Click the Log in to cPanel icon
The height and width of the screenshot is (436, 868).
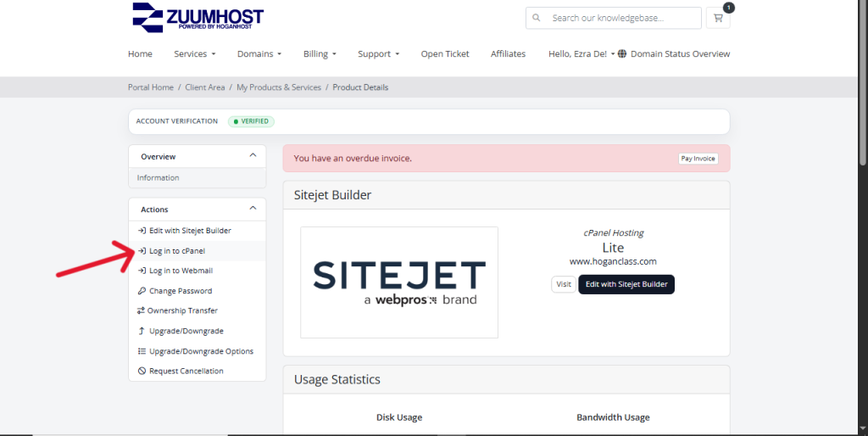pos(142,251)
